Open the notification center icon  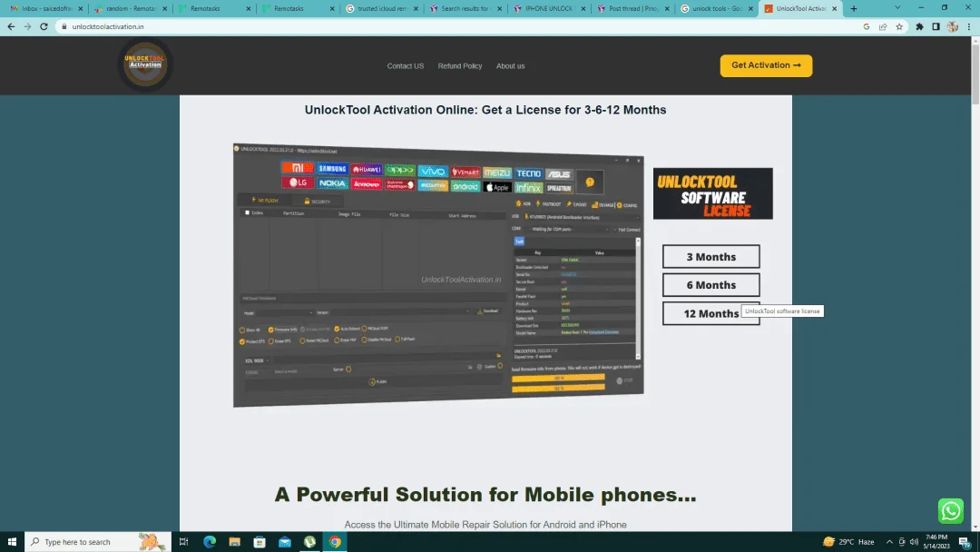point(965,541)
